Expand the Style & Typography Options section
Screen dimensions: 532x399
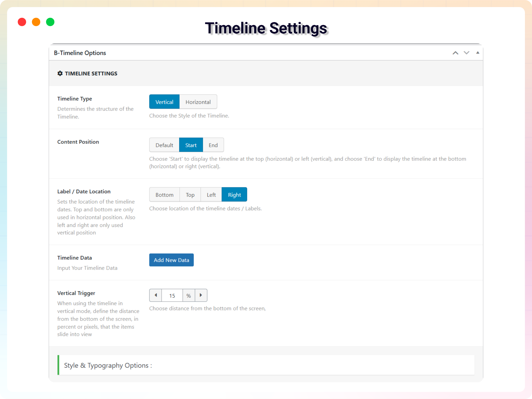point(108,365)
